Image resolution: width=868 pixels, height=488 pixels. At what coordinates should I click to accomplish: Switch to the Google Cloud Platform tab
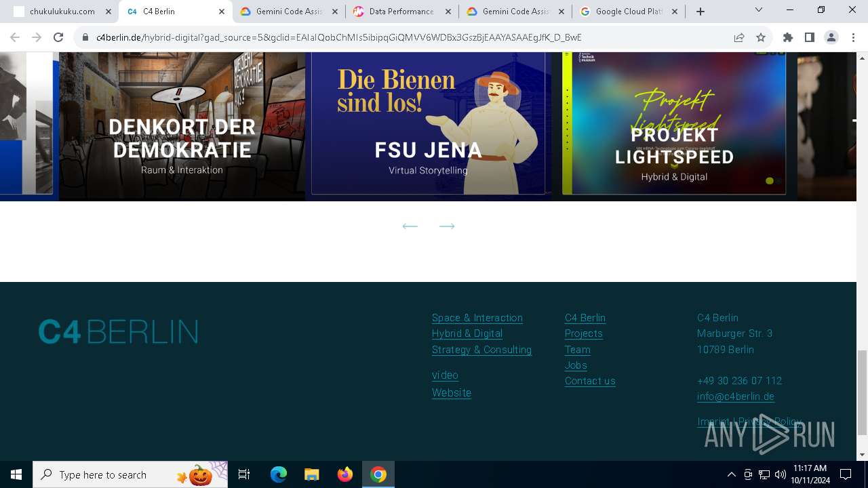(x=628, y=12)
